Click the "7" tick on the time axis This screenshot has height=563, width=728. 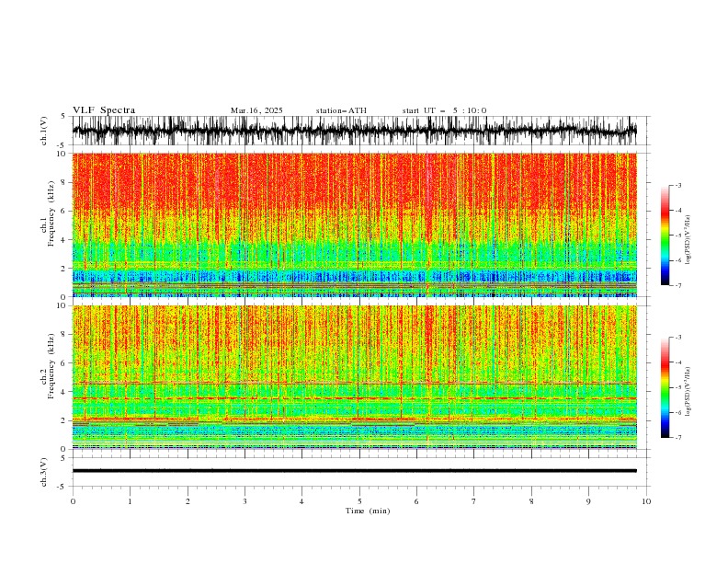[474, 501]
